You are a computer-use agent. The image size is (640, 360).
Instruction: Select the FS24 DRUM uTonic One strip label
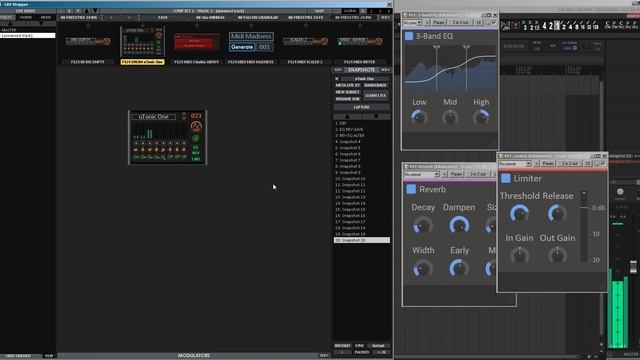[142, 62]
